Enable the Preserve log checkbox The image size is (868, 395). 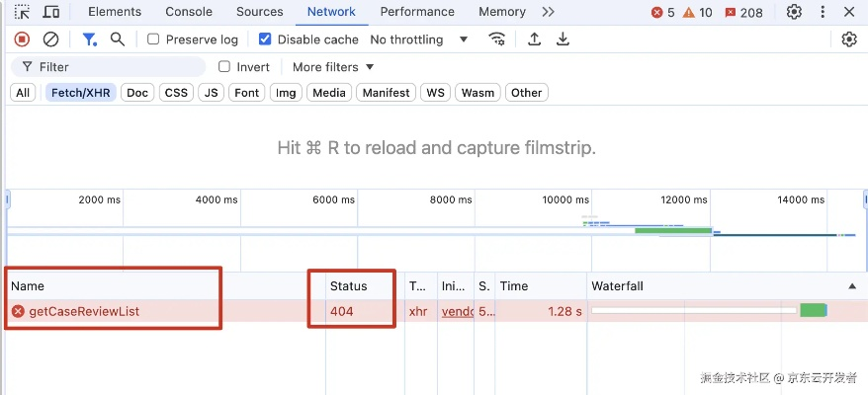coord(153,39)
